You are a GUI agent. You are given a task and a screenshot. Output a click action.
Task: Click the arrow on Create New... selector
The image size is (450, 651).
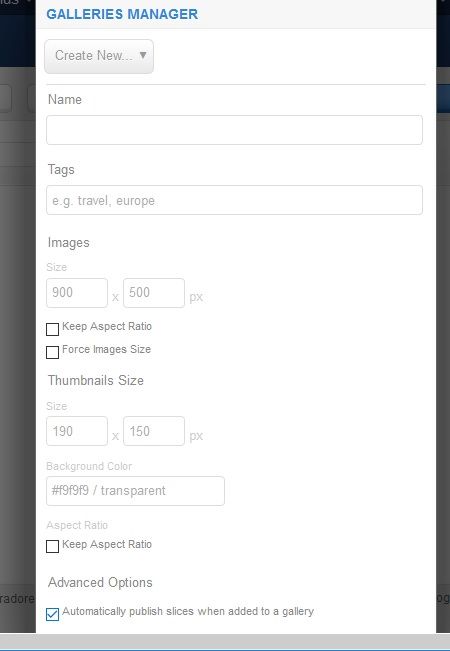pos(143,55)
